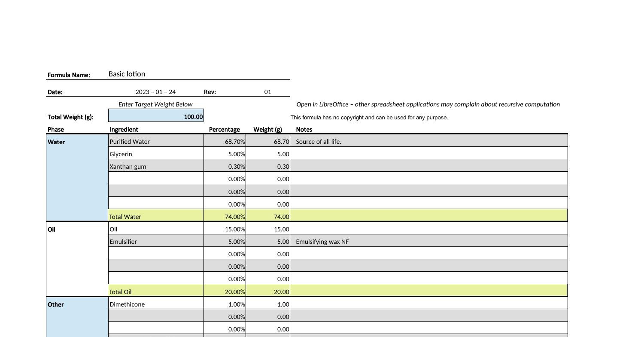Select the blue Water phase cell

tap(77, 177)
